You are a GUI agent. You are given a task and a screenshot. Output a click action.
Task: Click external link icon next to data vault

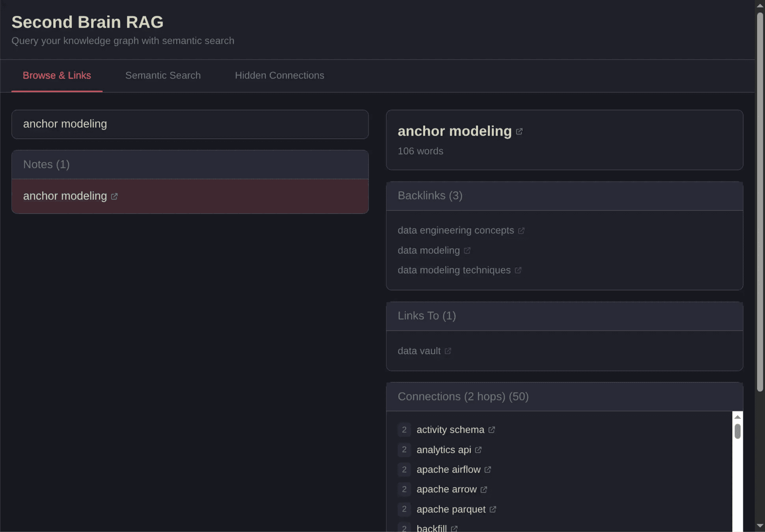pos(448,351)
